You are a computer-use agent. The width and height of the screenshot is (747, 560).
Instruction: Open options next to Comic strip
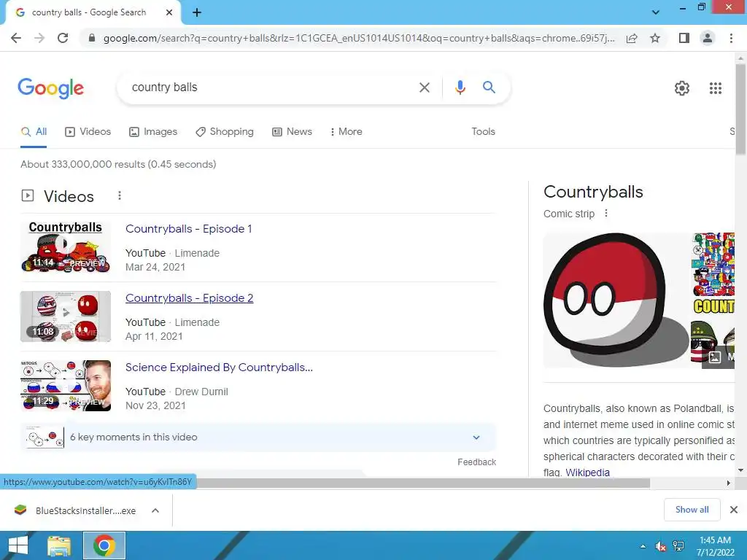click(x=606, y=214)
